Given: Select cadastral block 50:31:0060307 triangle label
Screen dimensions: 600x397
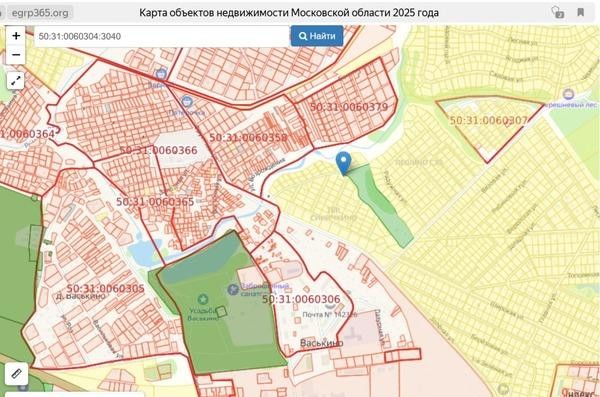Looking at the screenshot, I should [x=489, y=121].
